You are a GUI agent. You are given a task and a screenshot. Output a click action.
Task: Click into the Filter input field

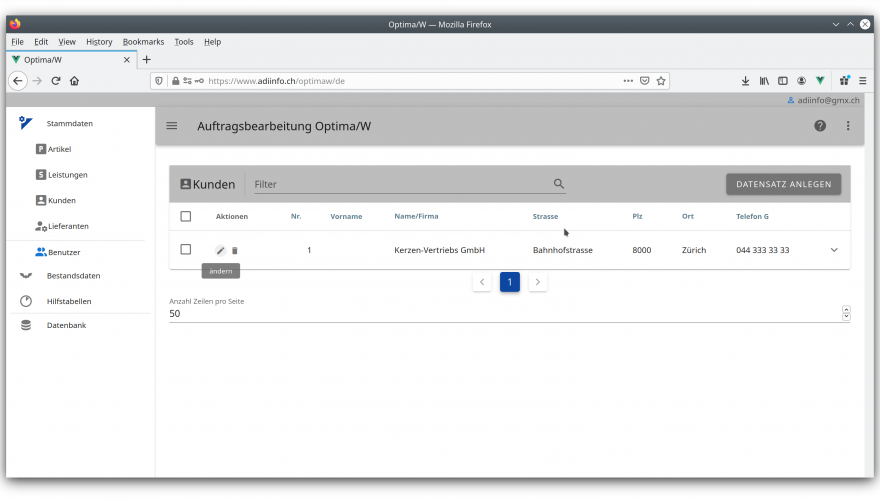click(x=400, y=184)
